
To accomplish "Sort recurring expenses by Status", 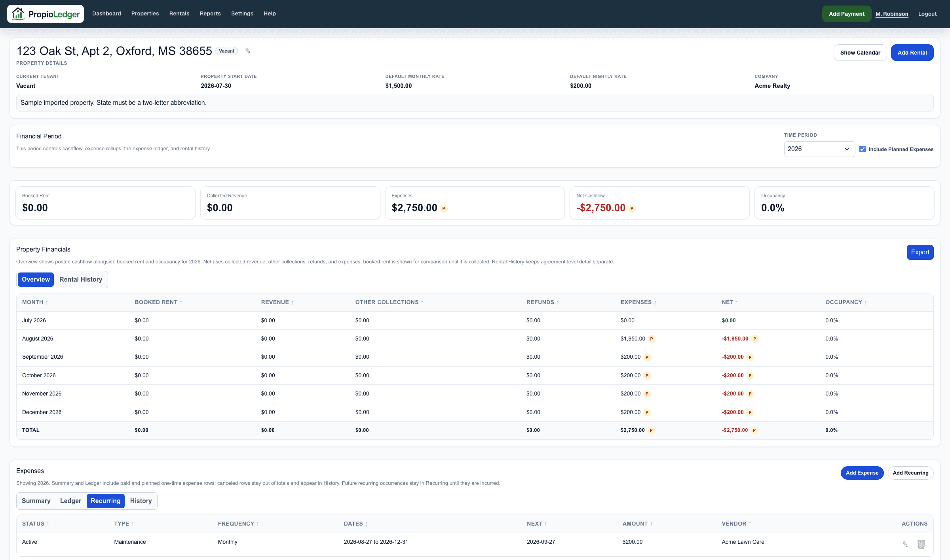I will click(36, 524).
